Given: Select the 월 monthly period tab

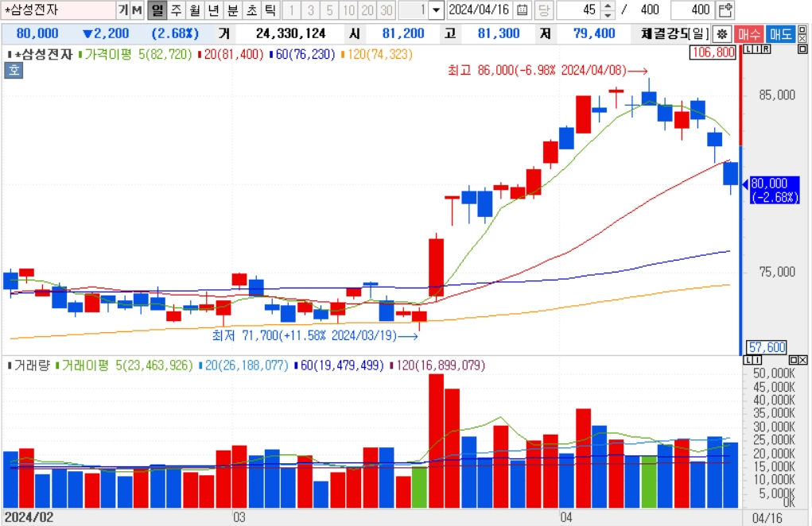Looking at the screenshot, I should point(195,10).
